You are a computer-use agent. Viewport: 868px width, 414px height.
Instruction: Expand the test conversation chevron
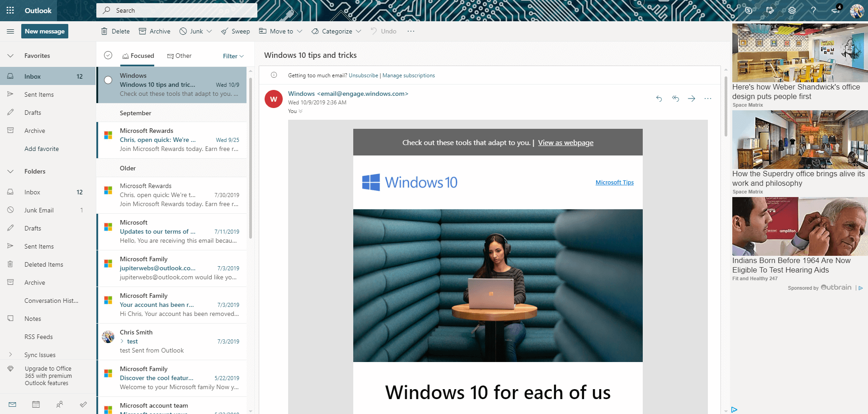[x=122, y=341]
